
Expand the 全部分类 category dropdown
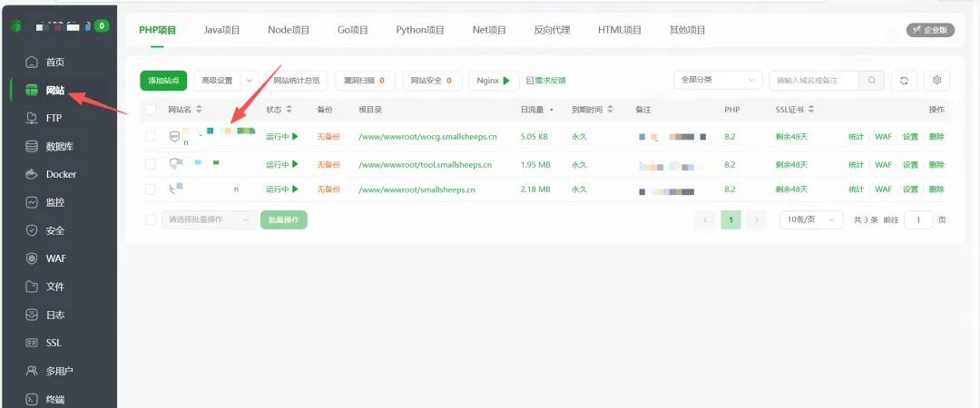717,81
